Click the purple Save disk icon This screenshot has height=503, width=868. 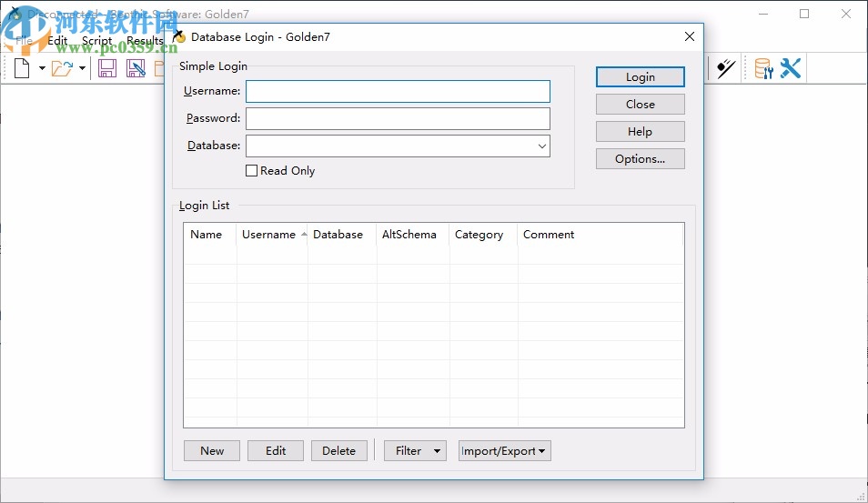pyautogui.click(x=107, y=68)
